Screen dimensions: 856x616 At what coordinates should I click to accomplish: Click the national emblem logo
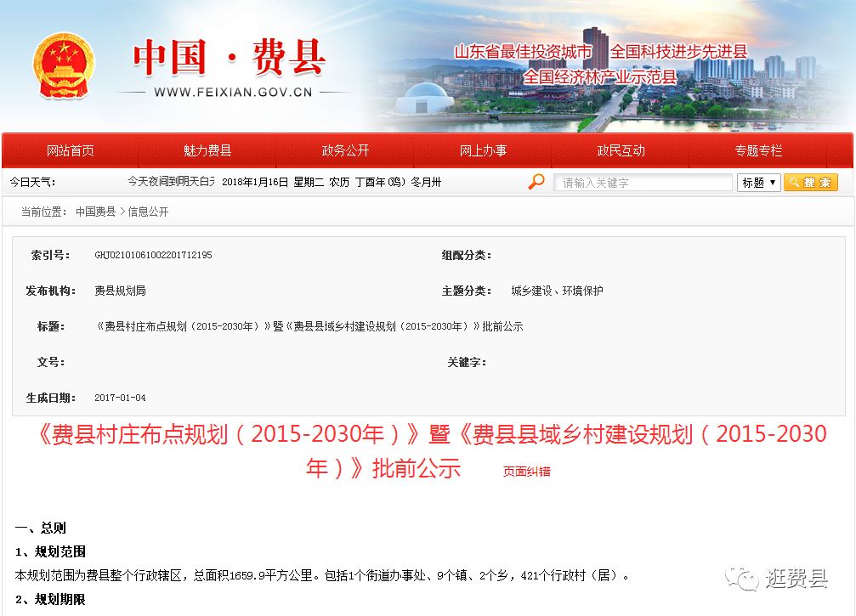coord(64,65)
